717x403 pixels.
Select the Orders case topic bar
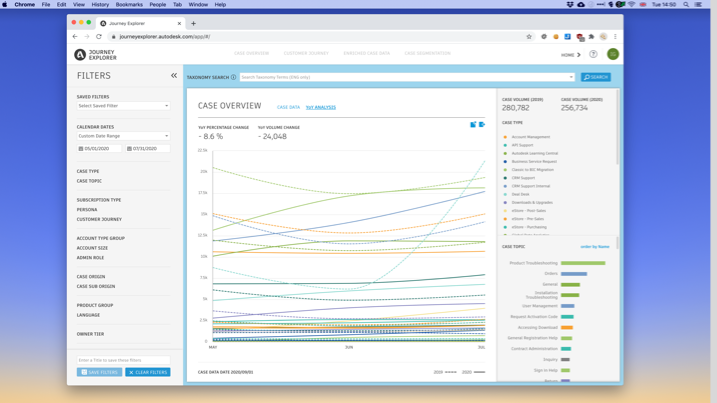[x=574, y=274]
